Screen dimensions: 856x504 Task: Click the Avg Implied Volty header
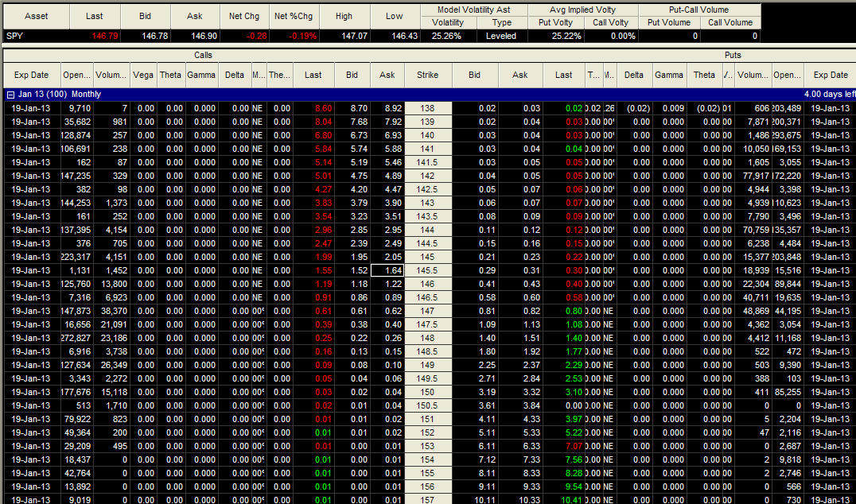pyautogui.click(x=582, y=10)
